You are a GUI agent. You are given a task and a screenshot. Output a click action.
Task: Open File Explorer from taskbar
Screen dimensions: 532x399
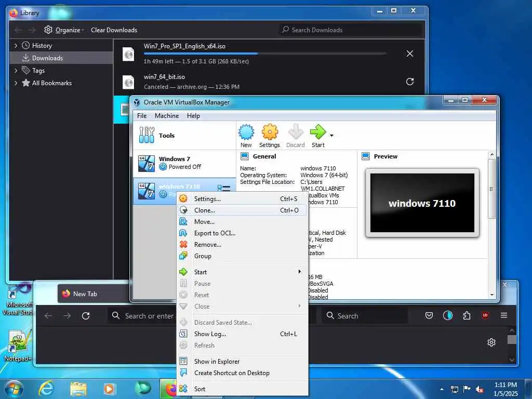(78, 389)
